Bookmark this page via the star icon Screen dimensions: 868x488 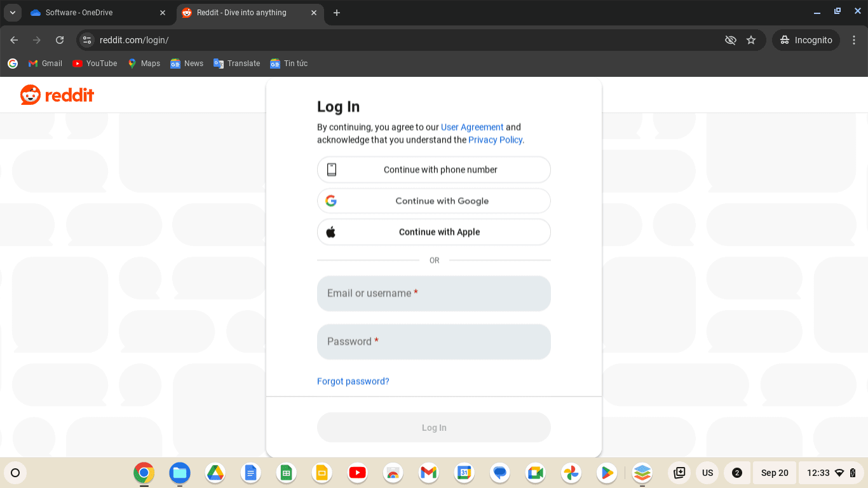751,39
